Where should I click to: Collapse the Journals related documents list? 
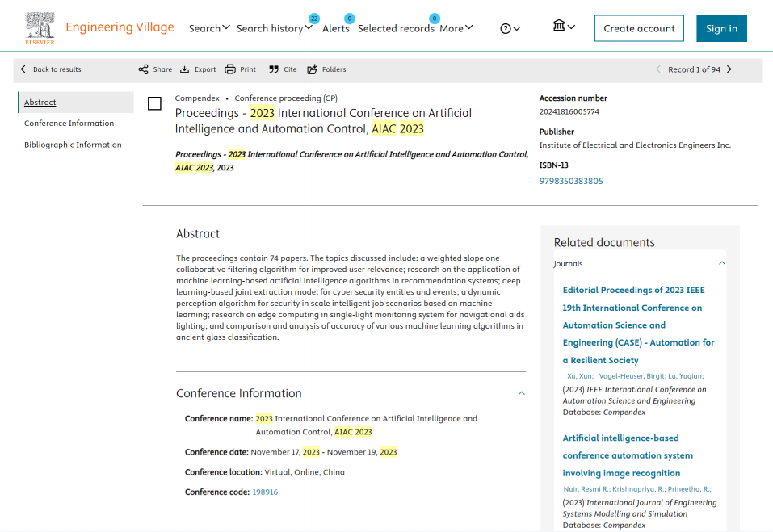(x=722, y=263)
